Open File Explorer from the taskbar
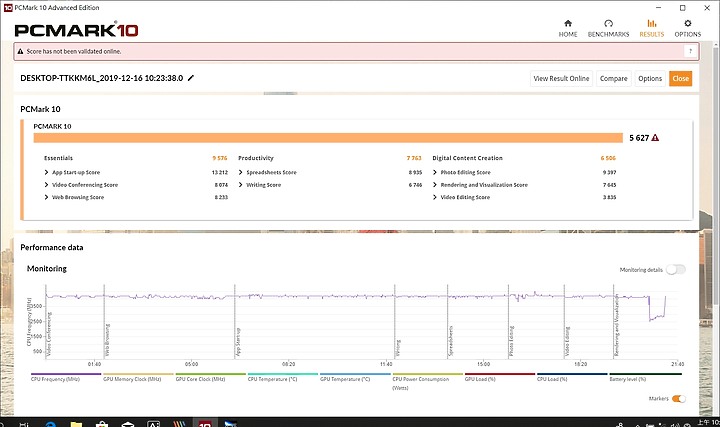Screen dimensions: 720x427 point(76,423)
